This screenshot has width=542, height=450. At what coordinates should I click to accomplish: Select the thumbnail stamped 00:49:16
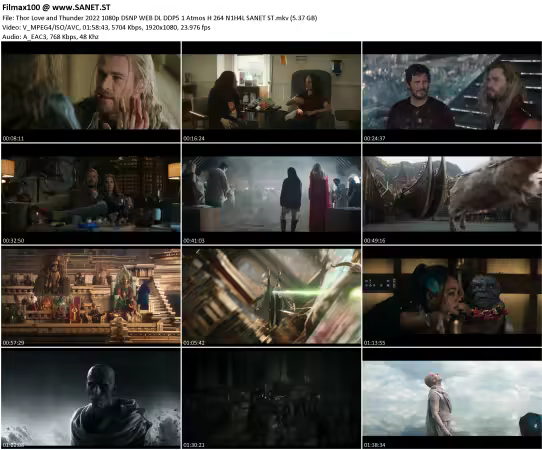(452, 194)
